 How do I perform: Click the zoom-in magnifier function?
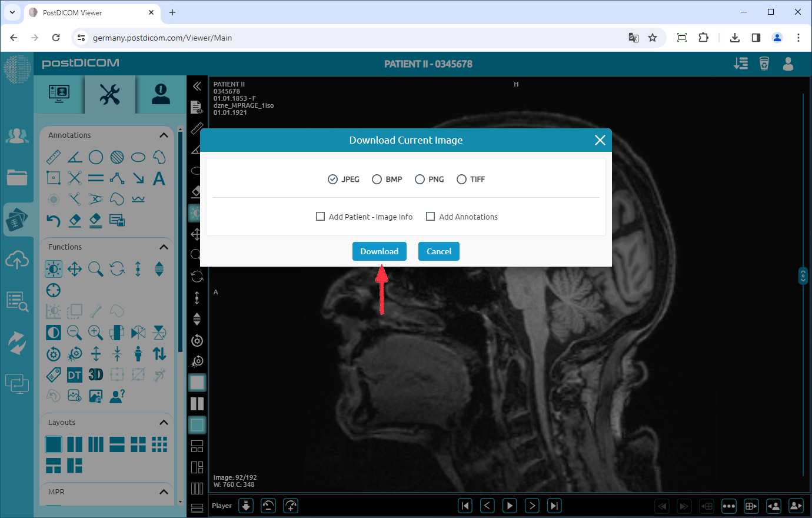(x=95, y=332)
